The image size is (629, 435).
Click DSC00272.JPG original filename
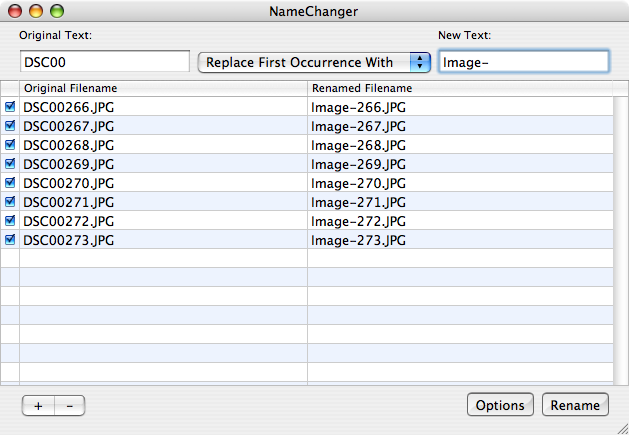pyautogui.click(x=69, y=222)
